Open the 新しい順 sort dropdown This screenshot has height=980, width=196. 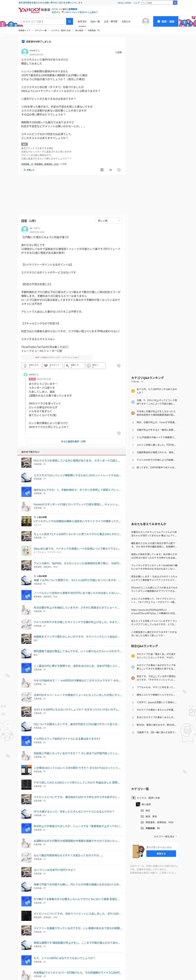pos(108,221)
